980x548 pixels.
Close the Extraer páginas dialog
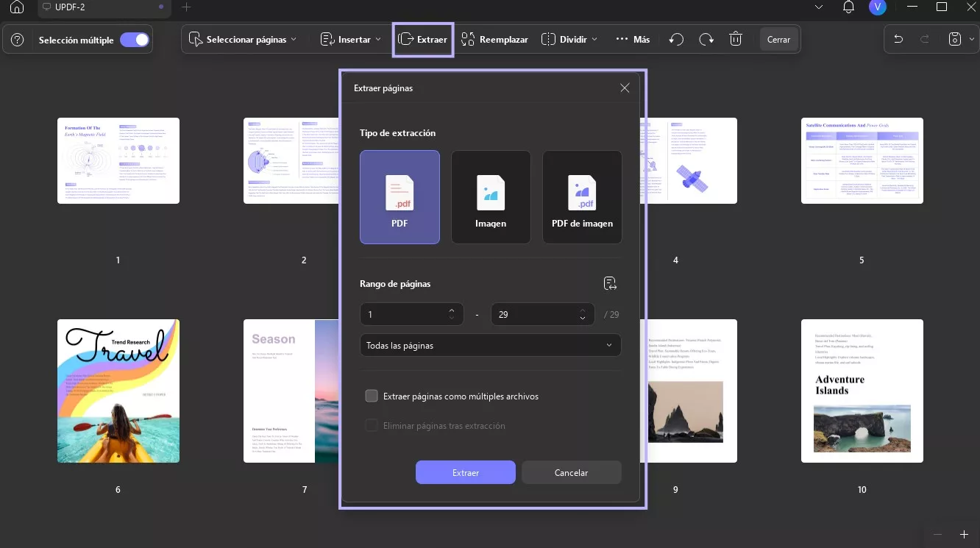click(x=625, y=88)
